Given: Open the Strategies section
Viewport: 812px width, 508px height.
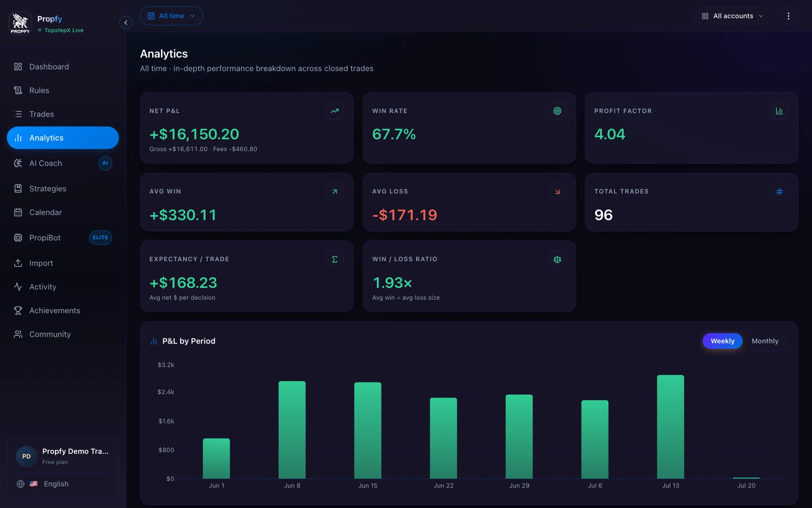Looking at the screenshot, I should click(63, 188).
